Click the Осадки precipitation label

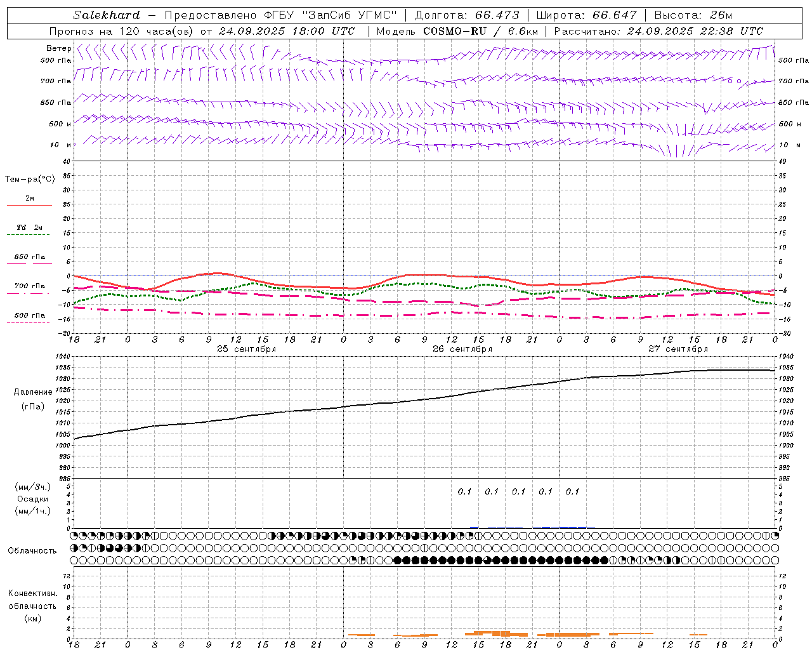click(x=33, y=499)
